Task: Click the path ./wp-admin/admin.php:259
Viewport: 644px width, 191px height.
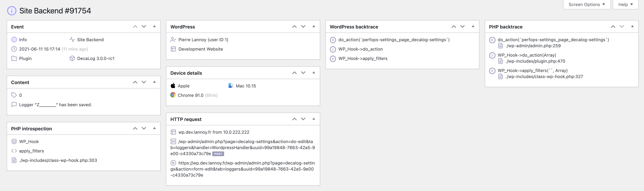Action: pyautogui.click(x=533, y=46)
